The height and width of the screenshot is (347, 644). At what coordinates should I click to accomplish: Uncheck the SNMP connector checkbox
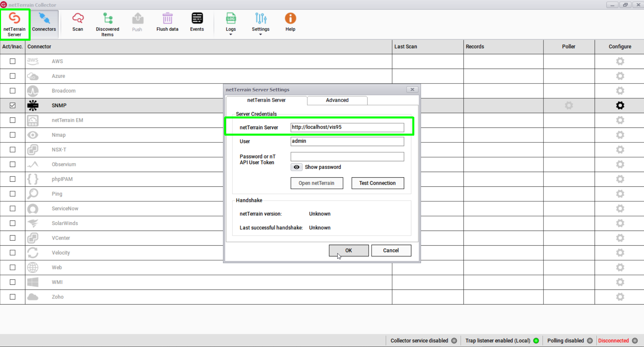click(12, 105)
